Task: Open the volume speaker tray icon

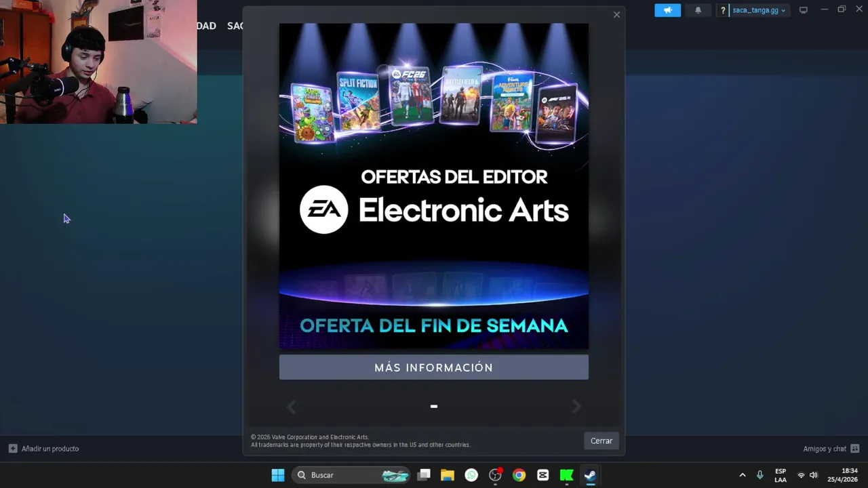Action: click(814, 475)
